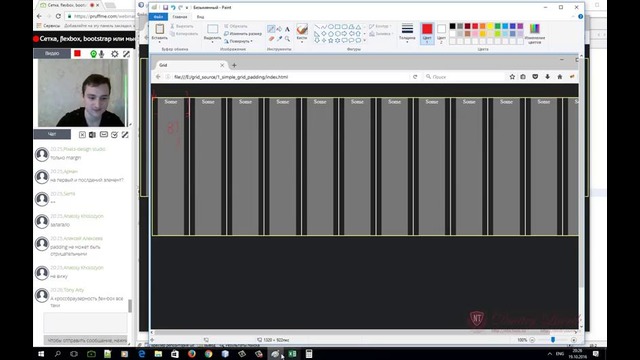Image resolution: width=640 pixels, height=360 pixels.
Task: Select the Видео tab in webinar panel
Action: (x=52, y=53)
